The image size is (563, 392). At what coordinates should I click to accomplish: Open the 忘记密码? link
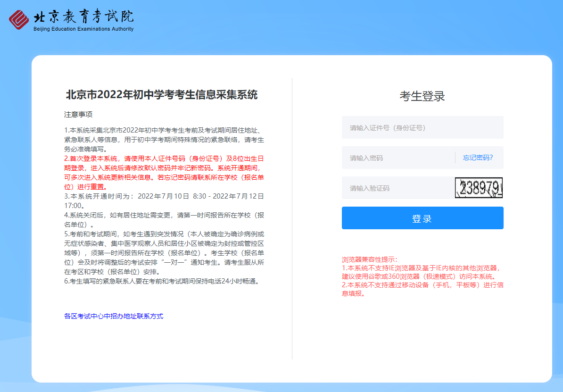(478, 158)
